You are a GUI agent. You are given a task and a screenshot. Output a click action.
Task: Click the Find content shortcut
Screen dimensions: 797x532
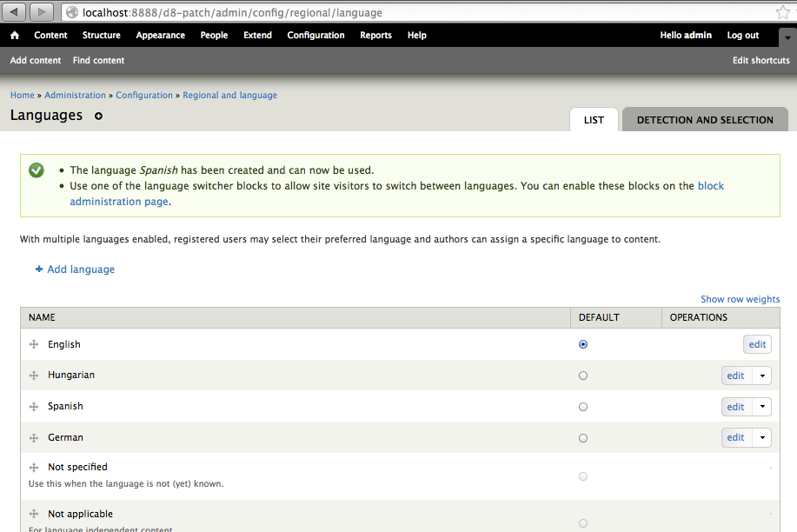click(98, 60)
